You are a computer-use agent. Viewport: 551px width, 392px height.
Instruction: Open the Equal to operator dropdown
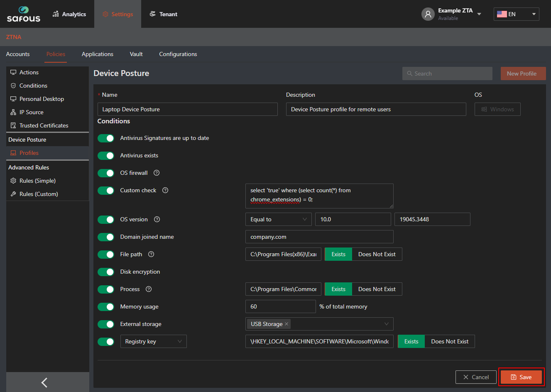(278, 219)
